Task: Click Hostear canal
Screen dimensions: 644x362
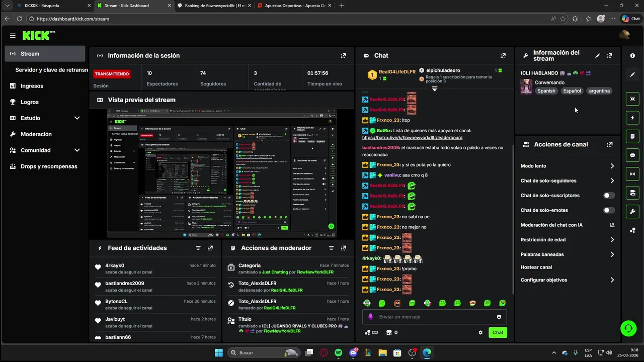Action: tap(536, 267)
